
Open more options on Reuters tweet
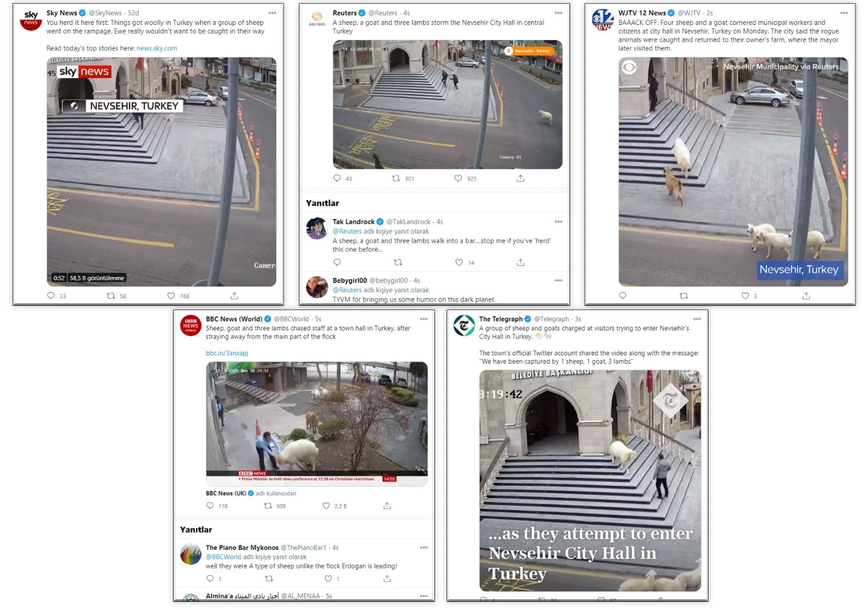[558, 13]
